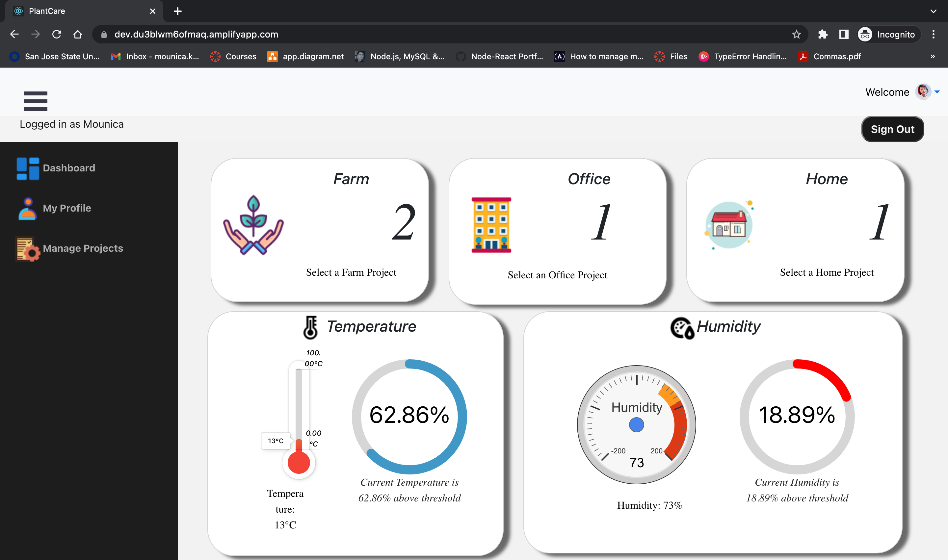Click the Dashboard sidebar icon
948x560 pixels.
coord(28,168)
